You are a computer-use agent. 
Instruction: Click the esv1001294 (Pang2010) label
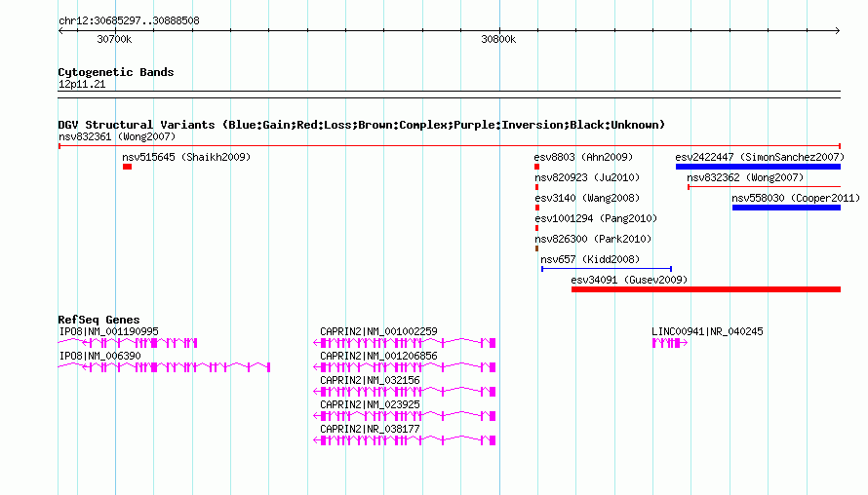(x=596, y=218)
